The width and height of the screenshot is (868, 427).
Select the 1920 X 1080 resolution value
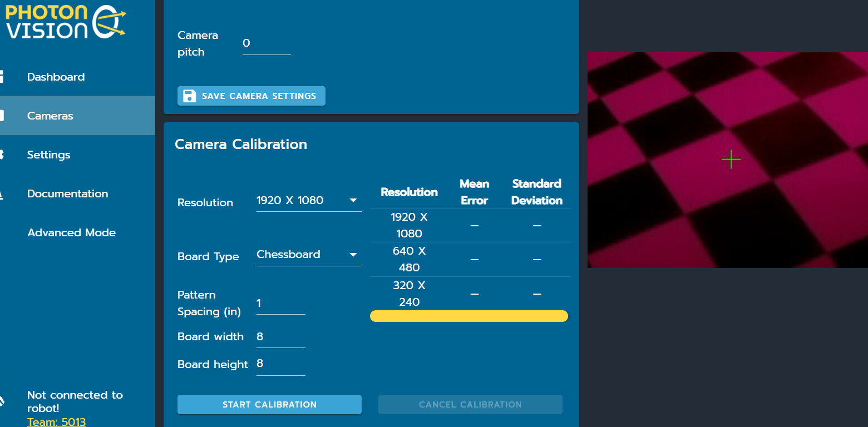290,200
